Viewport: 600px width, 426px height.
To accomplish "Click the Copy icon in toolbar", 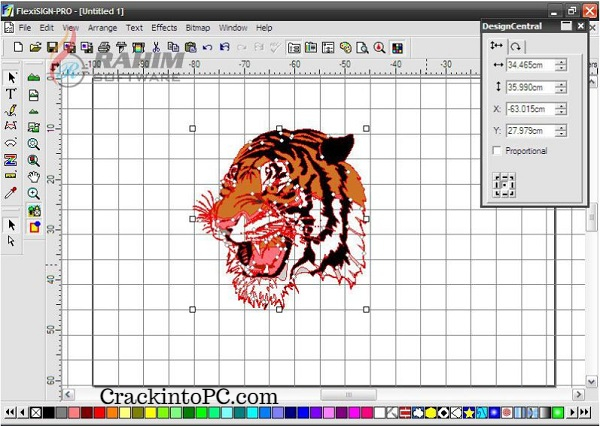I will click(x=173, y=47).
